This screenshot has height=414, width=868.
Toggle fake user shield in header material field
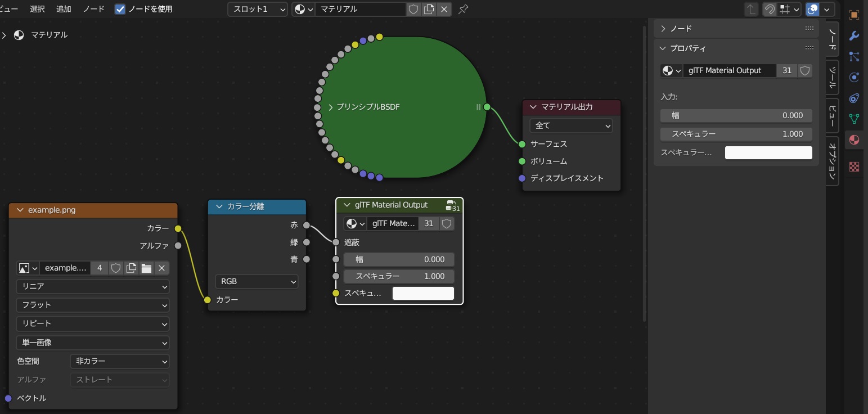tap(413, 9)
